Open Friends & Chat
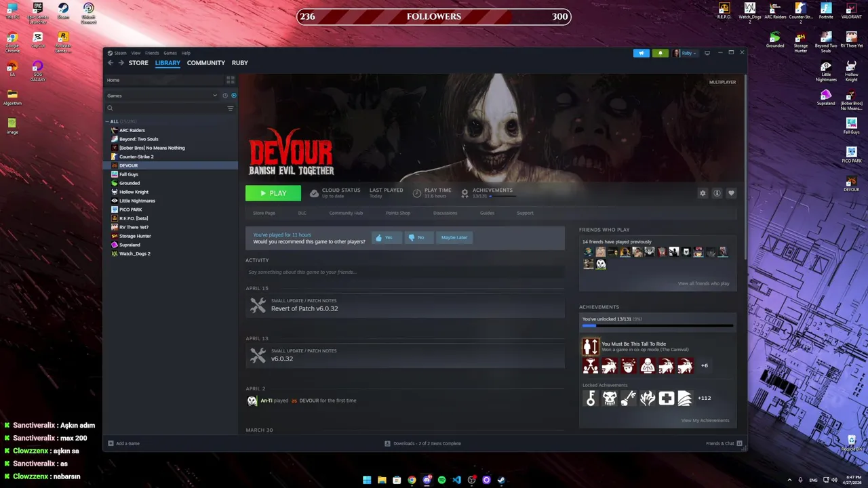 coord(724,443)
